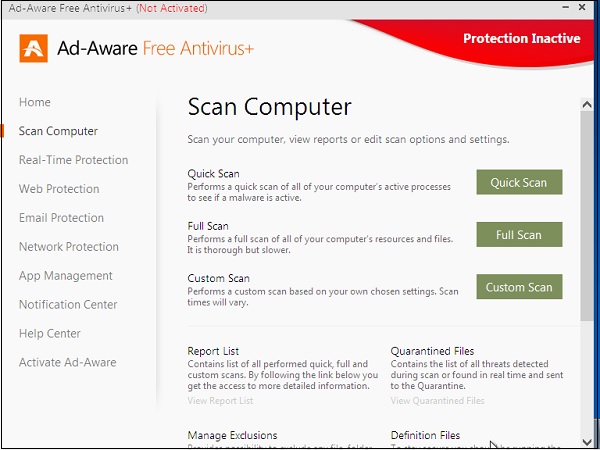
Task: Click the vertical scrollbar thumb
Action: (x=587, y=216)
